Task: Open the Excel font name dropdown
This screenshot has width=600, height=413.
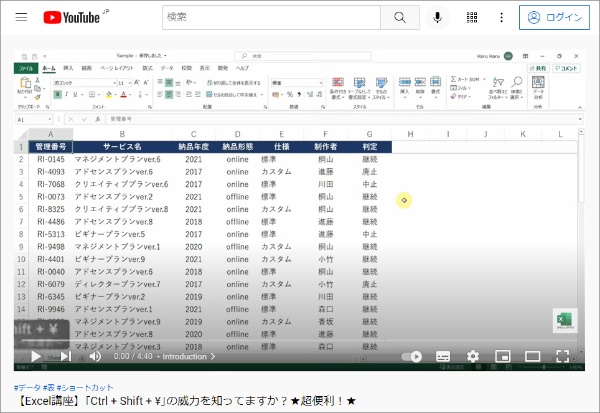Action: tap(114, 83)
